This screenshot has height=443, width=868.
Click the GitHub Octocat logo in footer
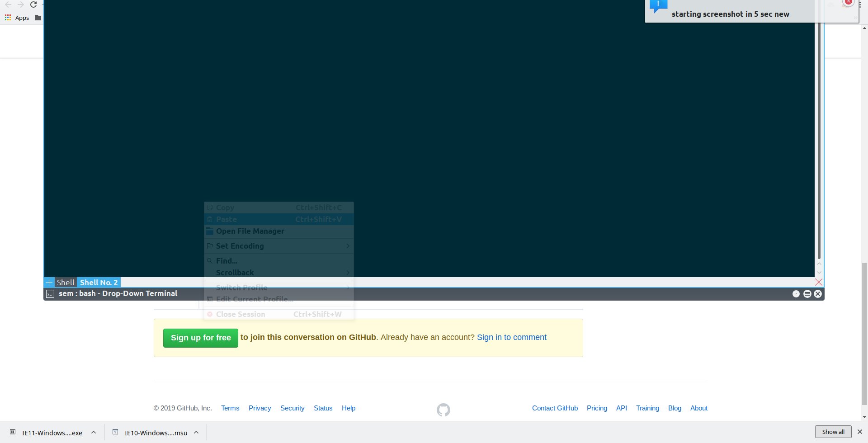point(443,410)
